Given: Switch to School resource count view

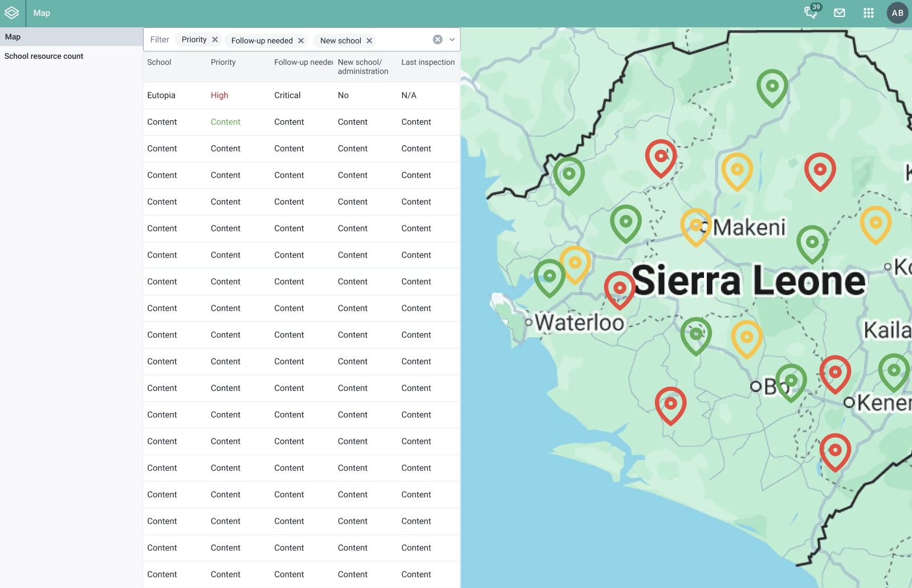Looking at the screenshot, I should pyautogui.click(x=44, y=56).
